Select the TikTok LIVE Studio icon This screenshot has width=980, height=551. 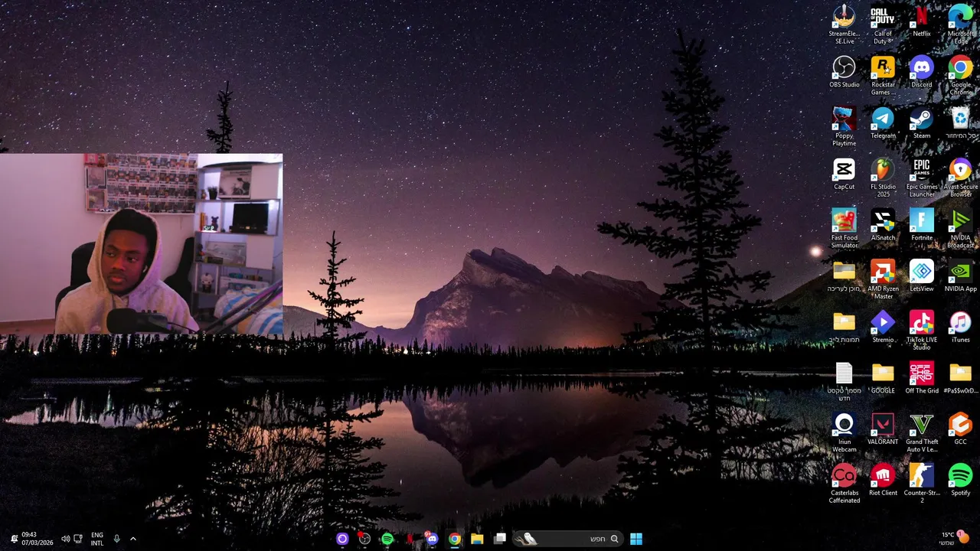tap(922, 331)
